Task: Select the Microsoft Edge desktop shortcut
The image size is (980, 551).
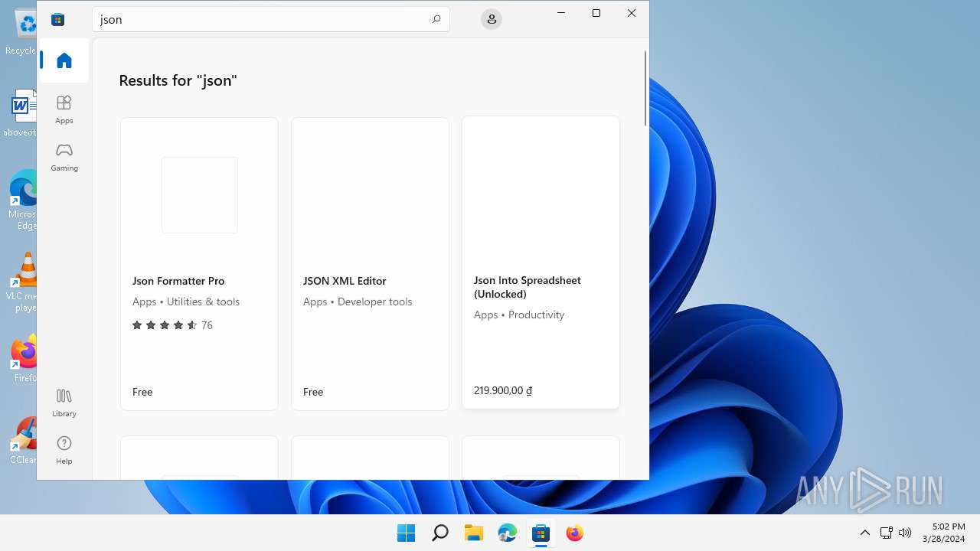Action: click(23, 200)
